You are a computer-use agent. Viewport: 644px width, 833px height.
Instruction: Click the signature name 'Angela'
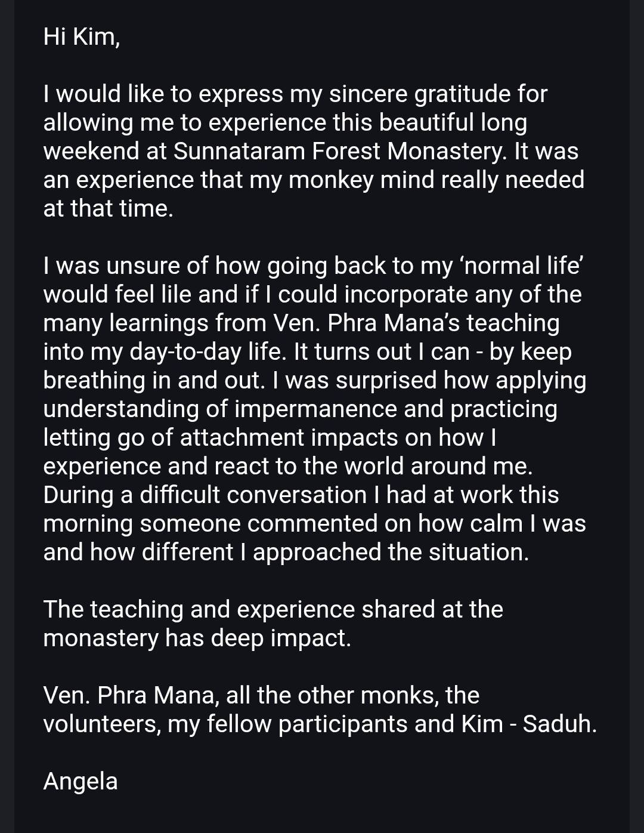80,781
